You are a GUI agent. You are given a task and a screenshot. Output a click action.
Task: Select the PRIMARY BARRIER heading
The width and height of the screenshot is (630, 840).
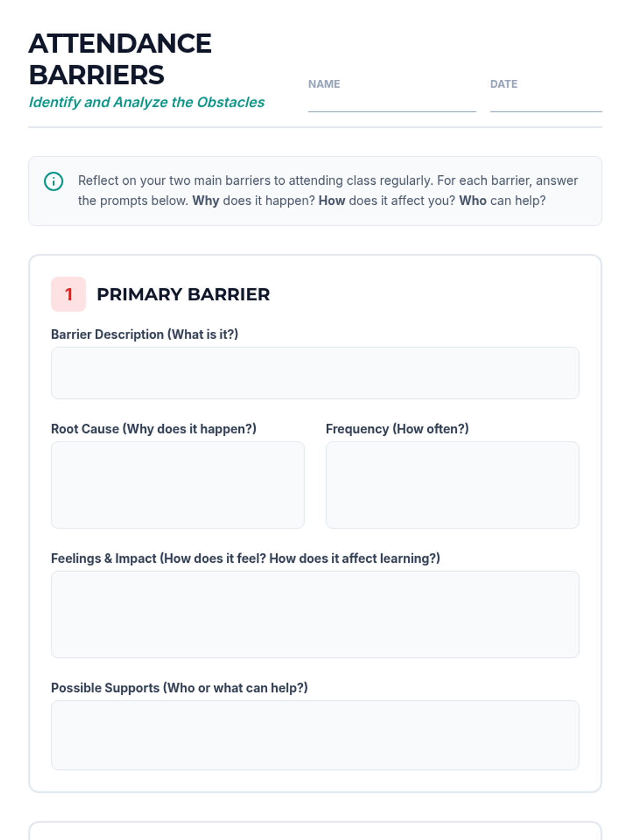[x=183, y=295]
